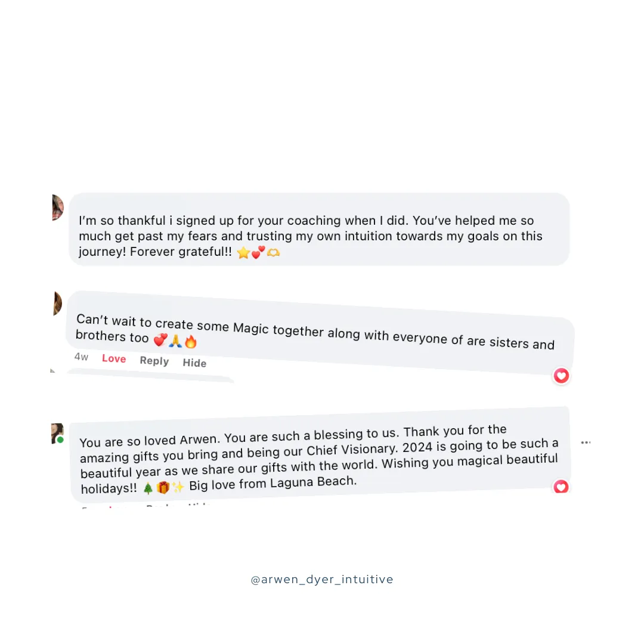
Task: Click Hide under the Magic comment
Action: coord(194,363)
